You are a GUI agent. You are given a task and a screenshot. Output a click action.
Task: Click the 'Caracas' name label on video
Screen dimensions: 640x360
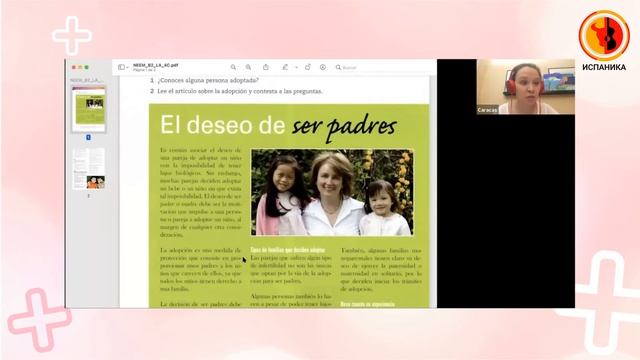[x=487, y=110]
